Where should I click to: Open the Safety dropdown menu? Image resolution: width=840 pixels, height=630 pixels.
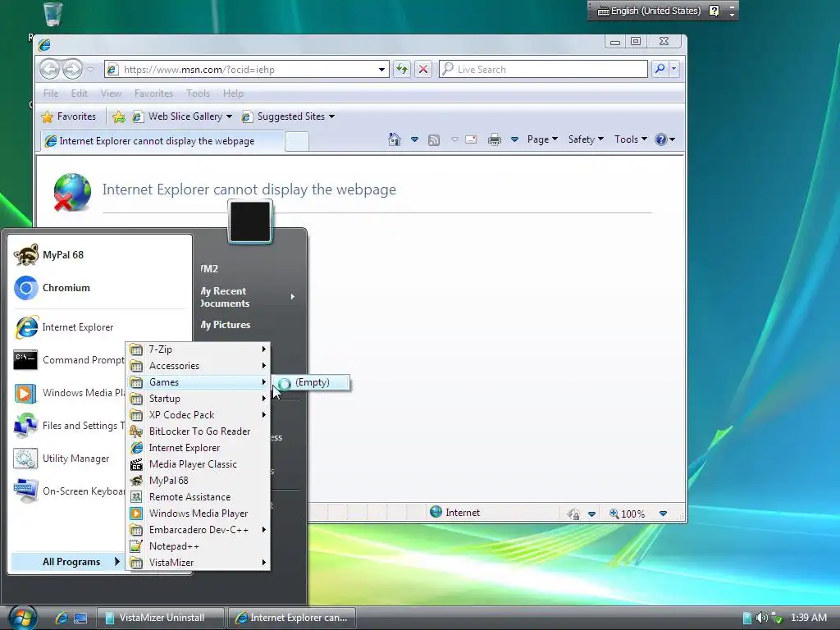[x=586, y=139]
